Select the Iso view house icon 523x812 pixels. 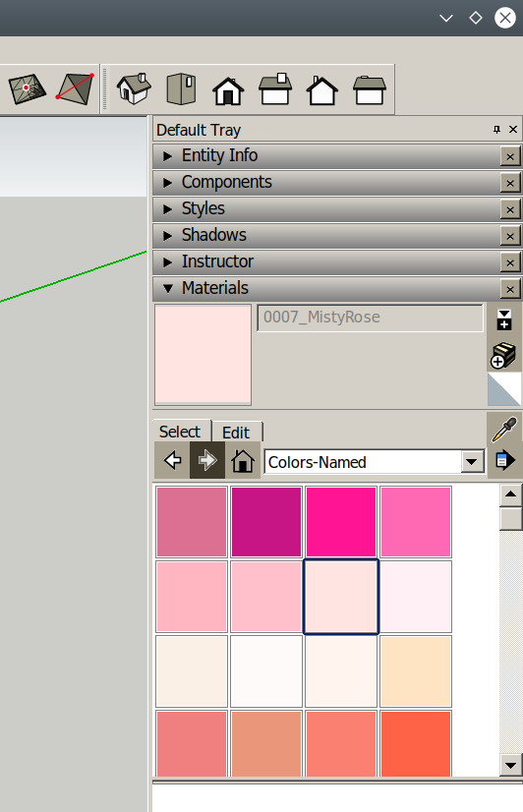(x=134, y=88)
